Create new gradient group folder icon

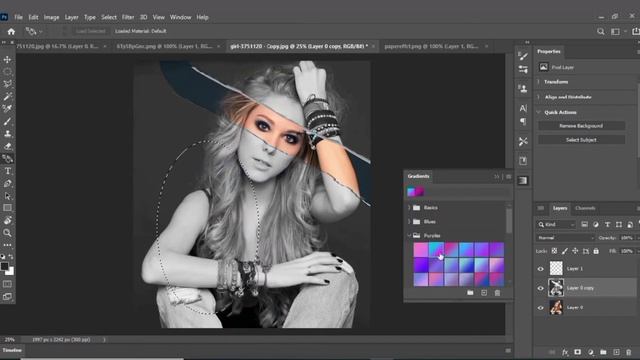point(470,293)
